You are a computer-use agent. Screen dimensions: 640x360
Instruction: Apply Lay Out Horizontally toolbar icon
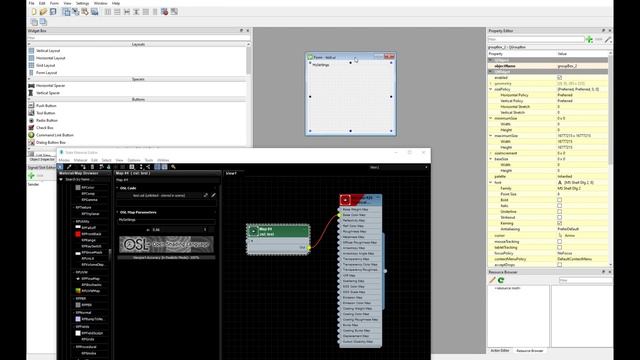pyautogui.click(x=108, y=12)
